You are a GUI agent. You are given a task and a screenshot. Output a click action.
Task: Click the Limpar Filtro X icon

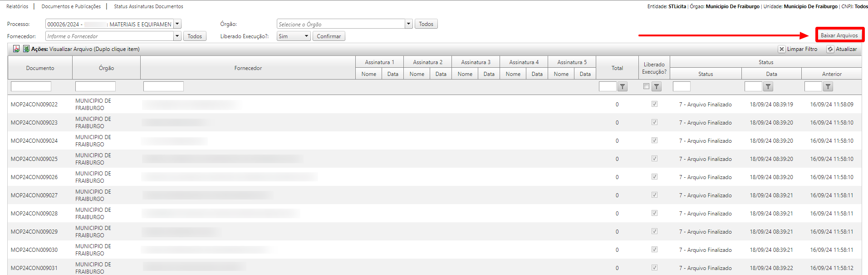click(x=781, y=49)
